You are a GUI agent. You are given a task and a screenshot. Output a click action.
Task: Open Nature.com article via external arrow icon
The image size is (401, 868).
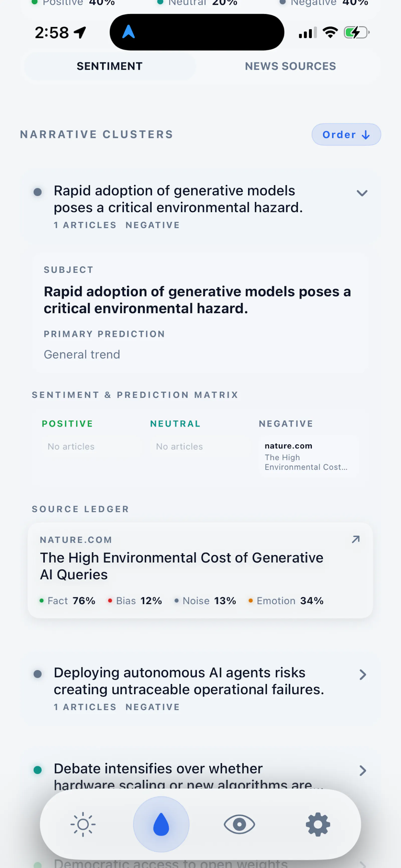355,539
